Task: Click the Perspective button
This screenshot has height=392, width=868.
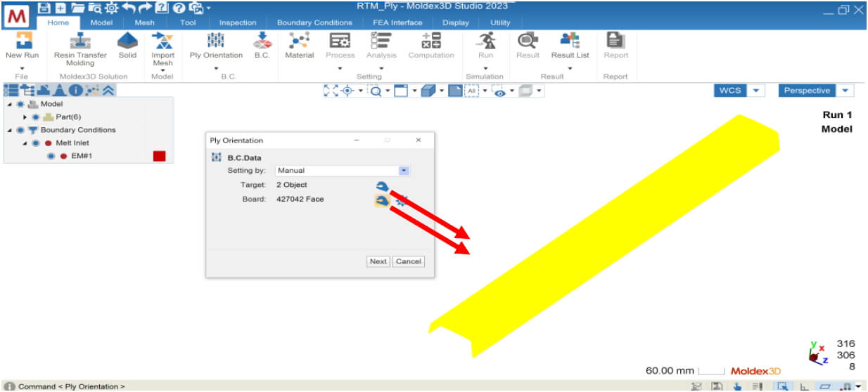Action: pyautogui.click(x=807, y=91)
